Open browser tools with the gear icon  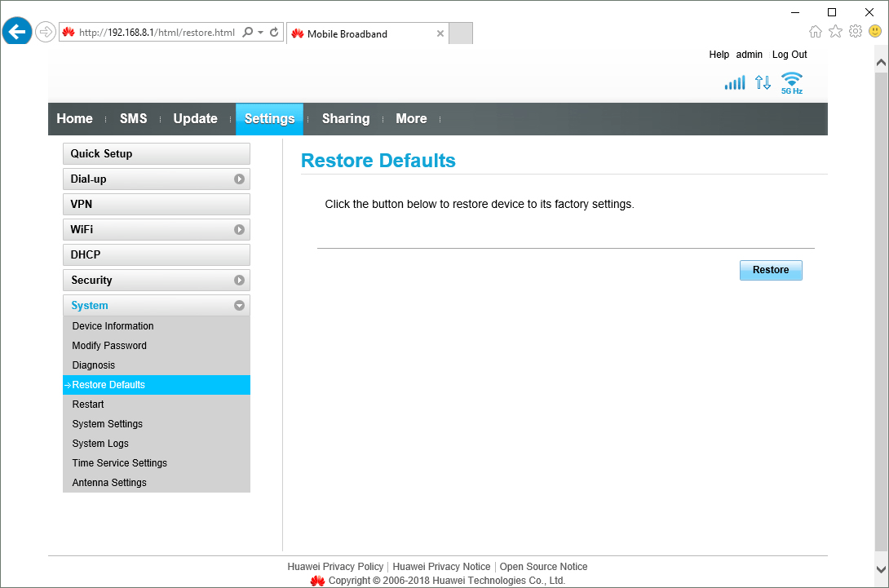point(855,29)
